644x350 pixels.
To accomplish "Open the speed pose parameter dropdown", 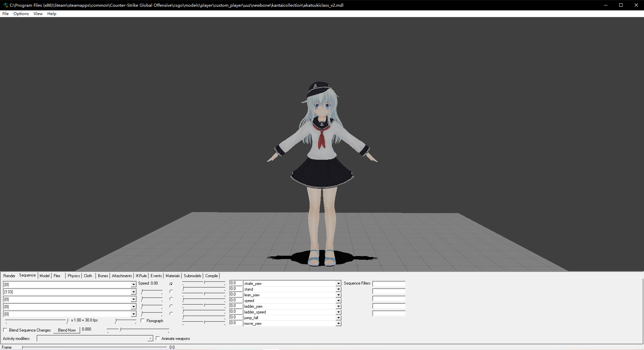I will pyautogui.click(x=338, y=301).
